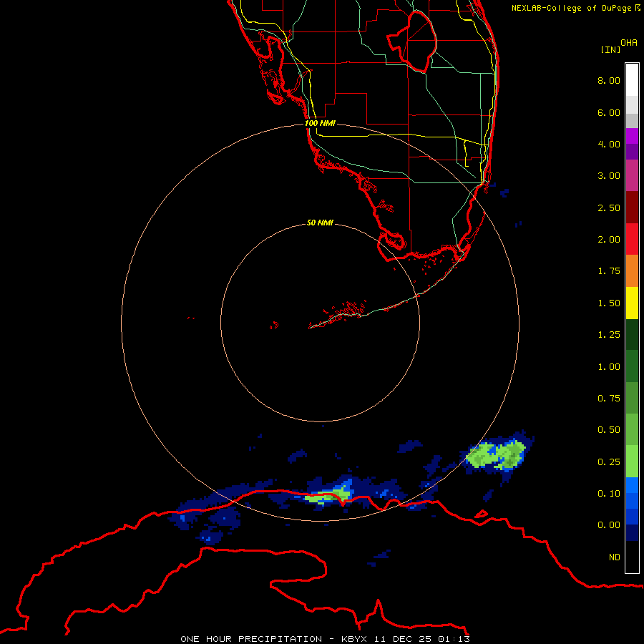The height and width of the screenshot is (644, 644).
Task: Click the 3.00 legend value
Action: tap(609, 176)
